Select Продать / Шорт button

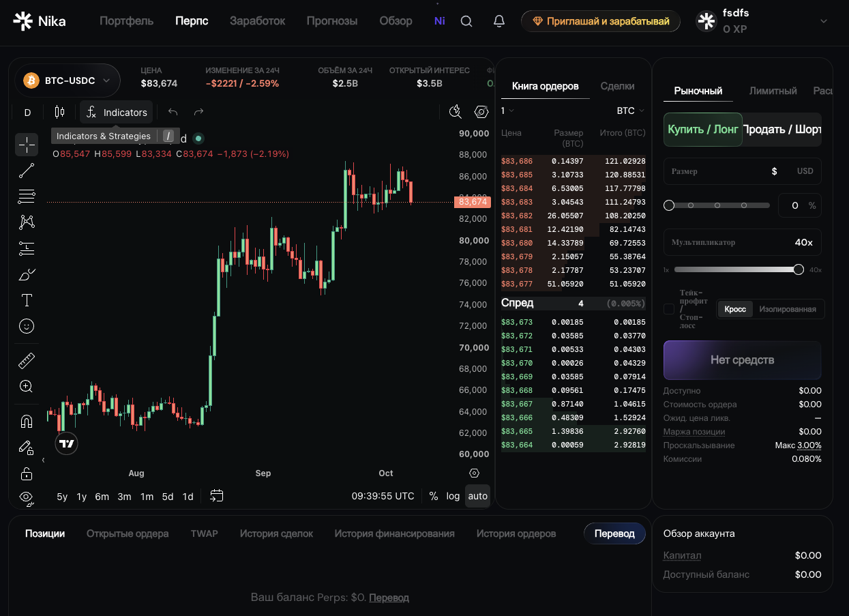782,130
